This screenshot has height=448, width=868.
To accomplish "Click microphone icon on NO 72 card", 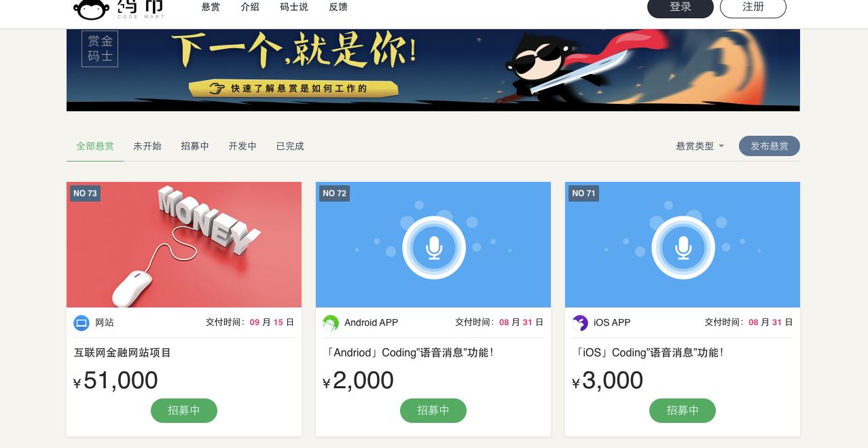I will pos(434,248).
